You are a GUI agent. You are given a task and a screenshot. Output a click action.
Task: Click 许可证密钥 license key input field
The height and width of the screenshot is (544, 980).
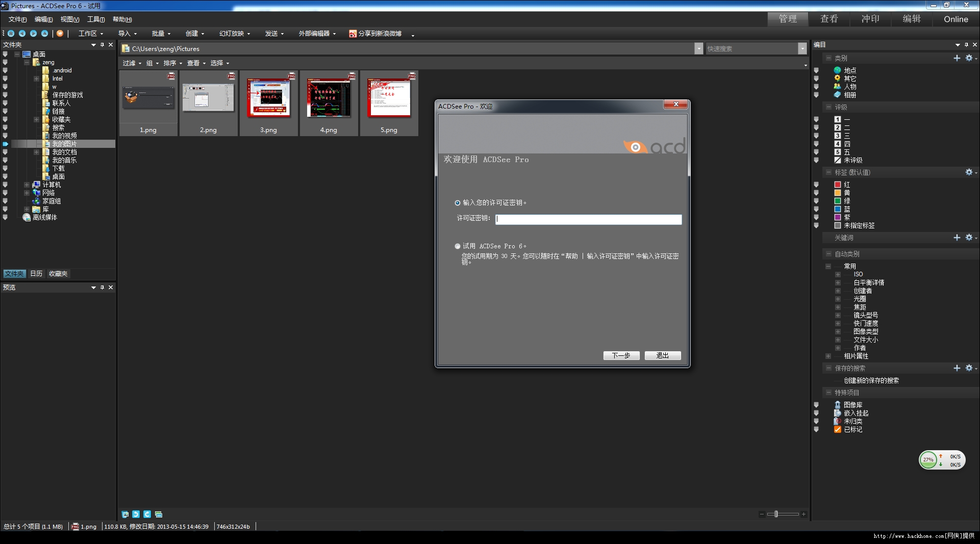coord(588,219)
